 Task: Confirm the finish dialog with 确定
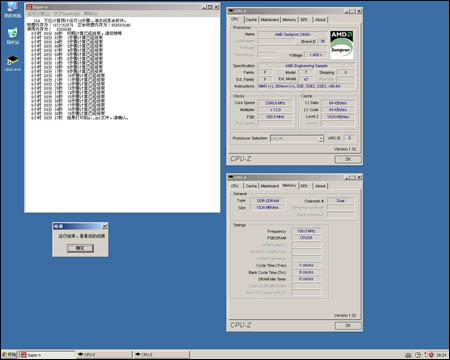(80, 248)
